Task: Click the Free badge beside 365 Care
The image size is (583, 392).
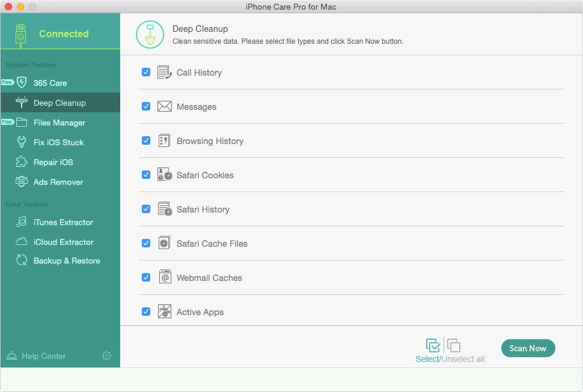Action: point(7,82)
